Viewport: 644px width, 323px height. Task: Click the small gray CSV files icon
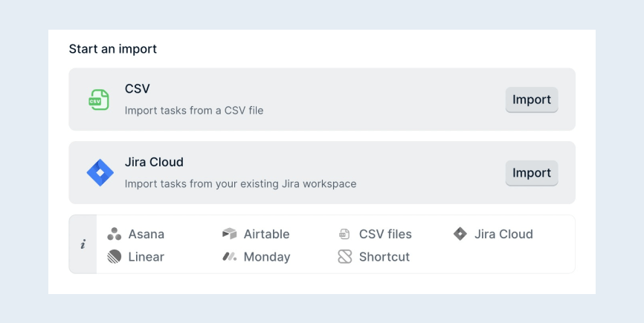[344, 234]
